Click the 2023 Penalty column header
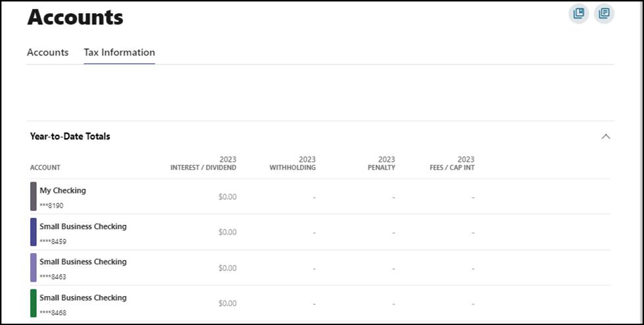644x325 pixels. [382, 164]
